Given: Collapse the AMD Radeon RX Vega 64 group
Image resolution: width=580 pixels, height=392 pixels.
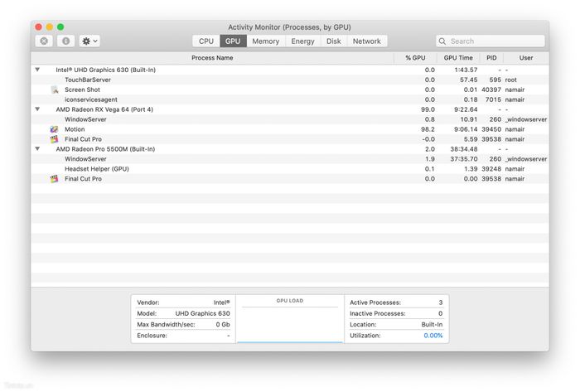Looking at the screenshot, I should pos(37,109).
